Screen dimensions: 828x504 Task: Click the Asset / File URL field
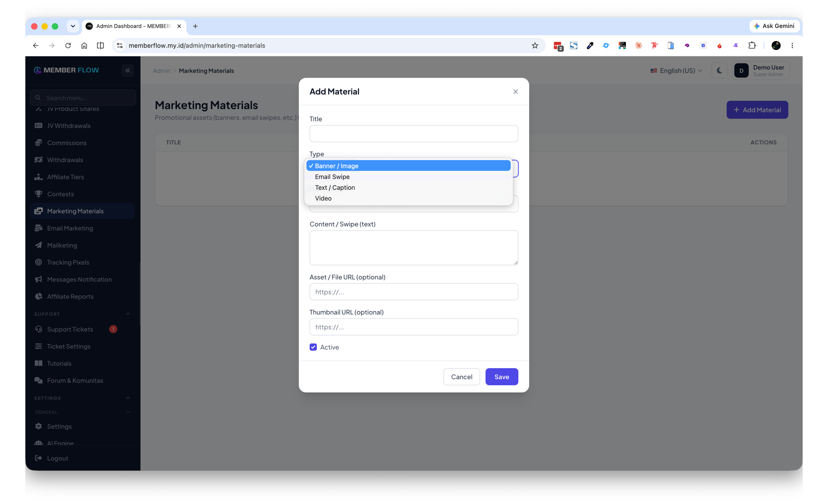coord(414,292)
